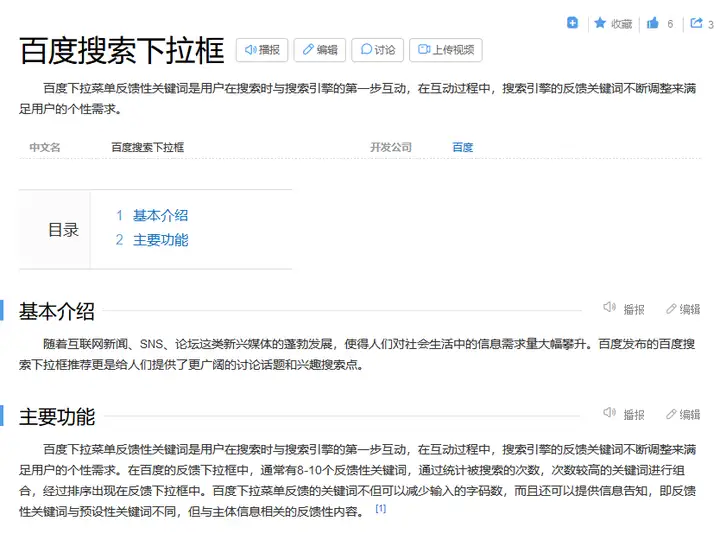
Task: Click the 基本介绍 section heading
Action: pyautogui.click(x=57, y=311)
